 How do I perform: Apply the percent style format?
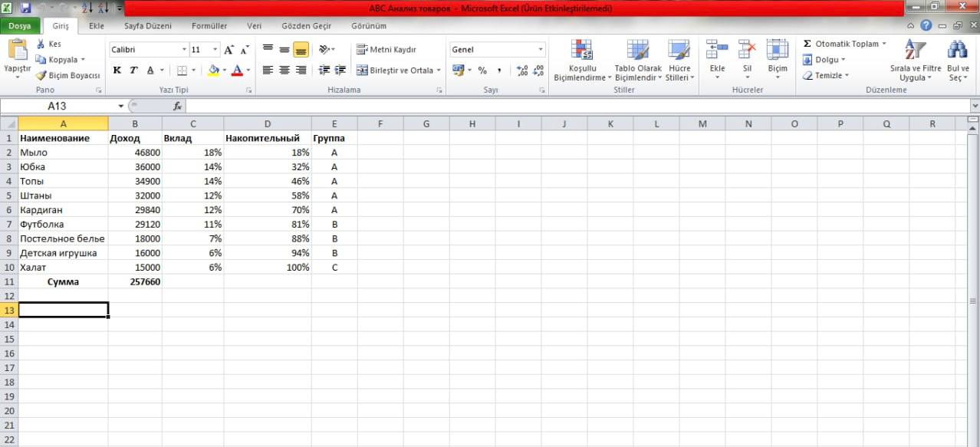[482, 70]
